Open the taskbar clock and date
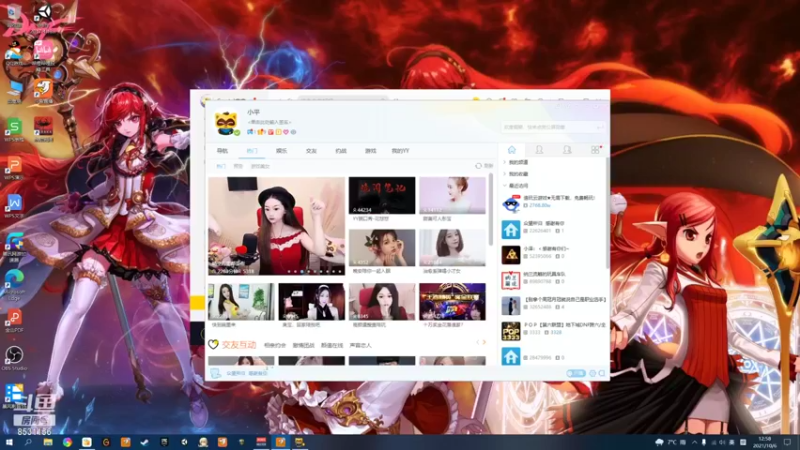 click(x=764, y=442)
